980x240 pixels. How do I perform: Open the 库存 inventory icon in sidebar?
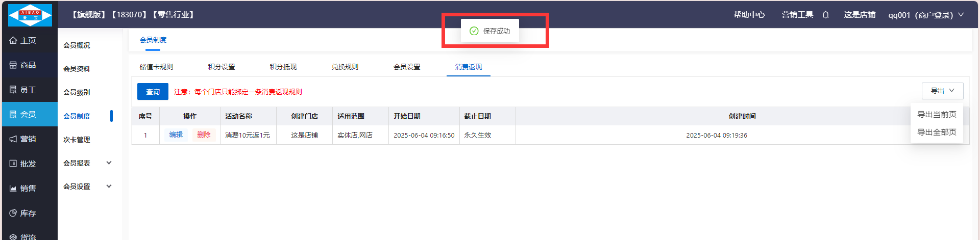[x=13, y=213]
